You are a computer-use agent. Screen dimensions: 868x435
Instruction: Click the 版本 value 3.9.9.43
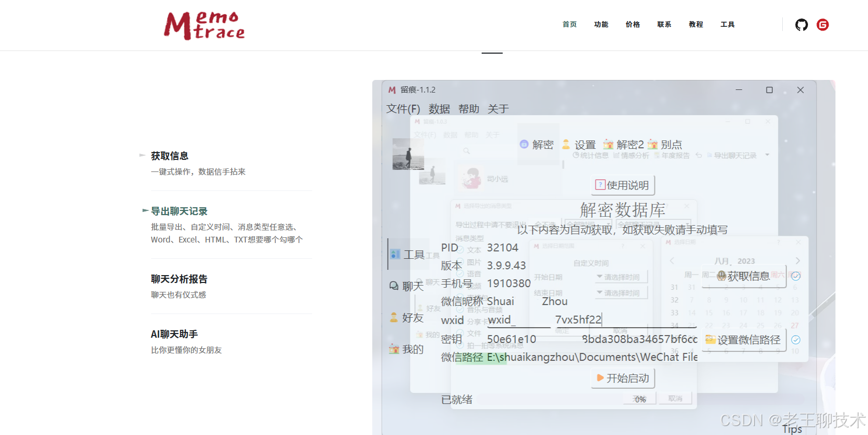tap(506, 266)
